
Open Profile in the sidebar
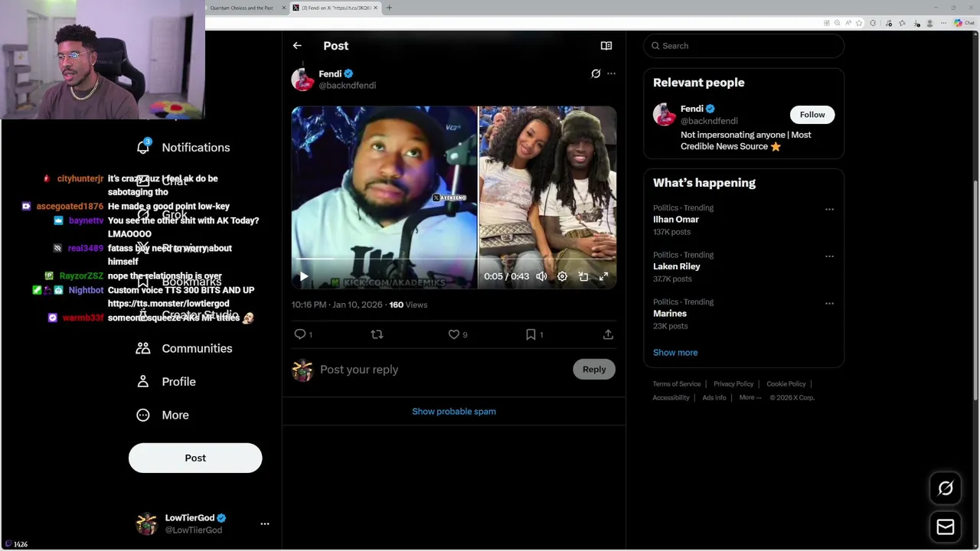coord(165,382)
